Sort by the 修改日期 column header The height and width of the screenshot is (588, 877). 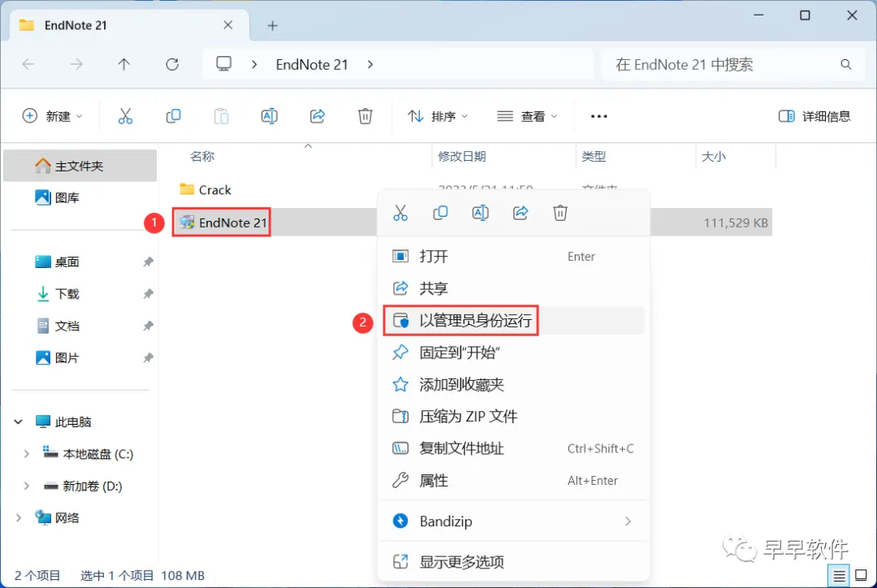(x=462, y=157)
